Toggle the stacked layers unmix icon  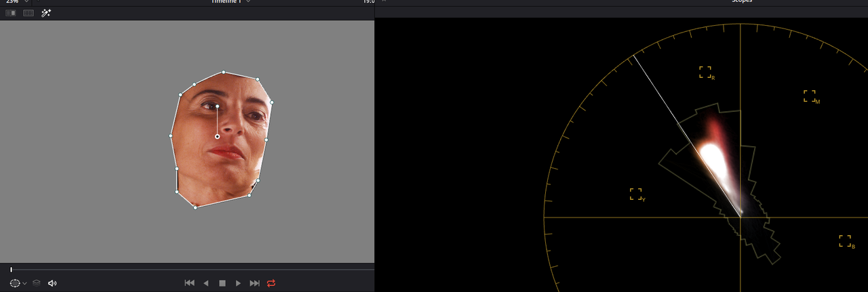tap(37, 283)
